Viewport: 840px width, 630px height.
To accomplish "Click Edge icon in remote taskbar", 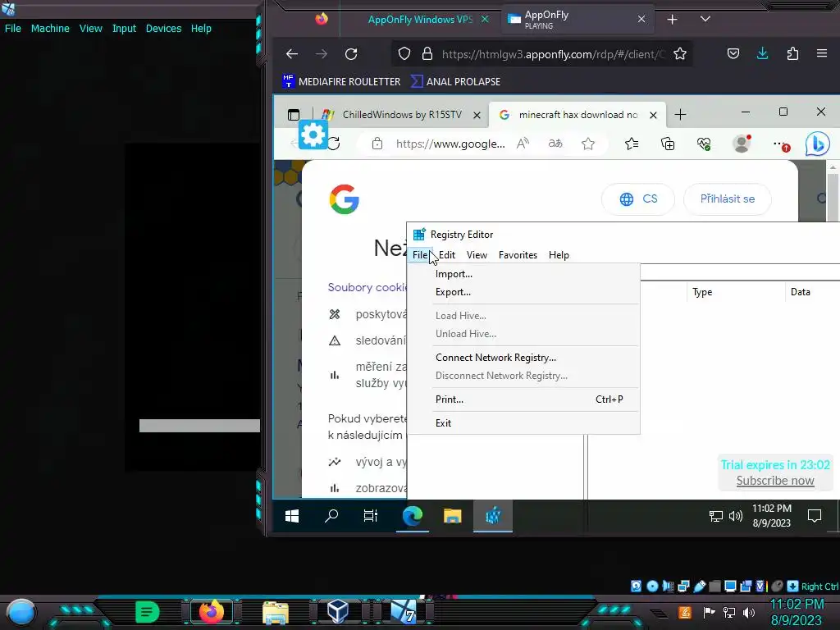I will click(413, 516).
